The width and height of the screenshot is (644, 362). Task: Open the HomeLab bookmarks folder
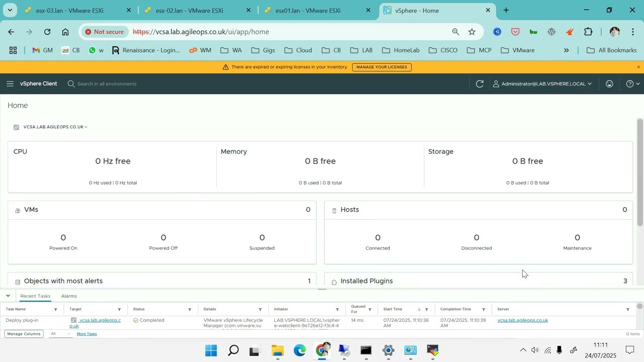(400, 50)
